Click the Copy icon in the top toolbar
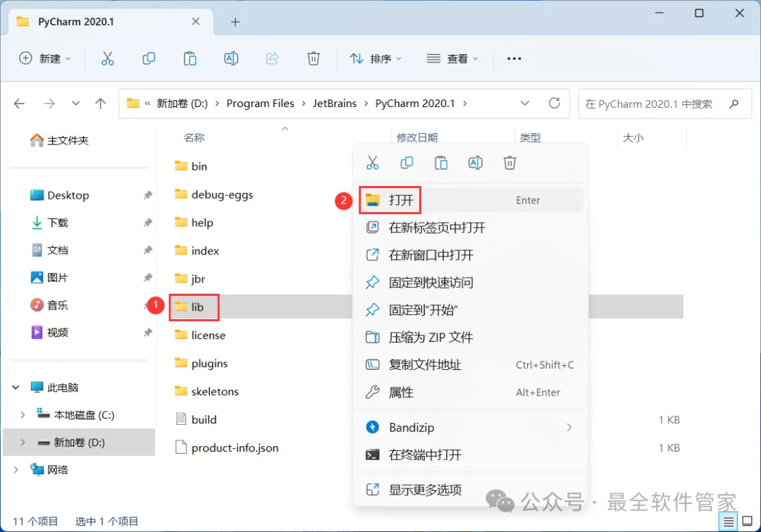 pyautogui.click(x=149, y=58)
